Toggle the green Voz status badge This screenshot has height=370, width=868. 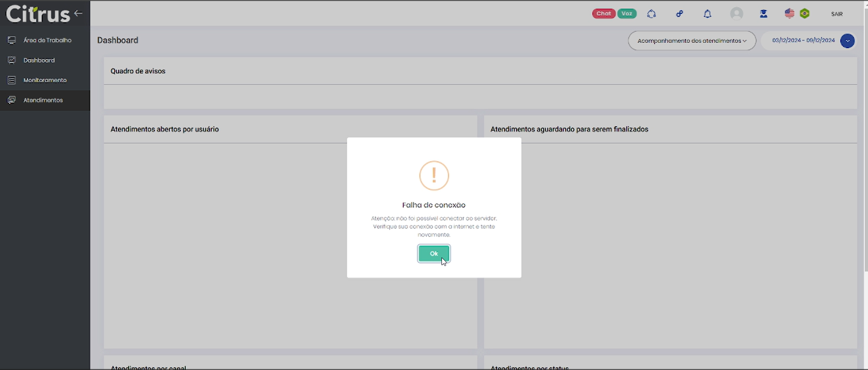[x=627, y=14]
